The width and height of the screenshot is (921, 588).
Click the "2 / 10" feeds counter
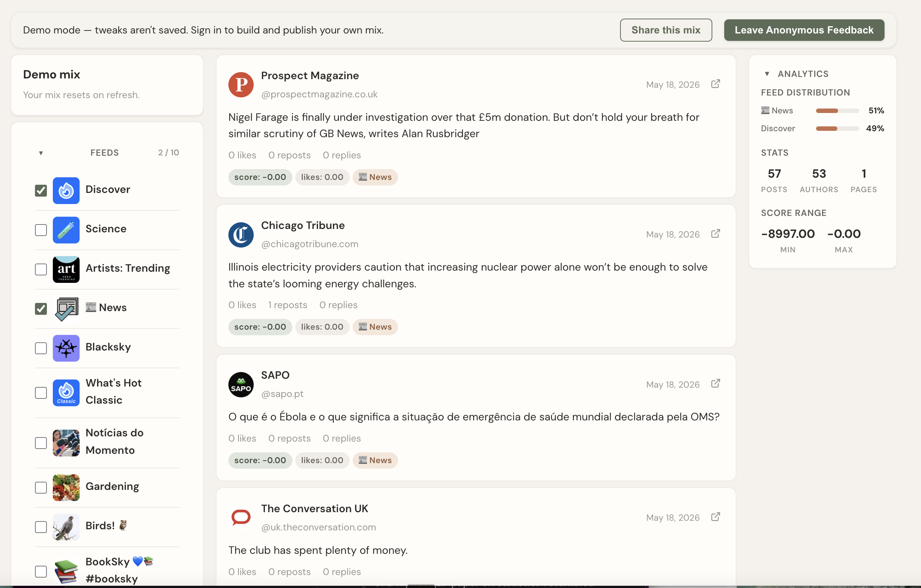point(169,152)
